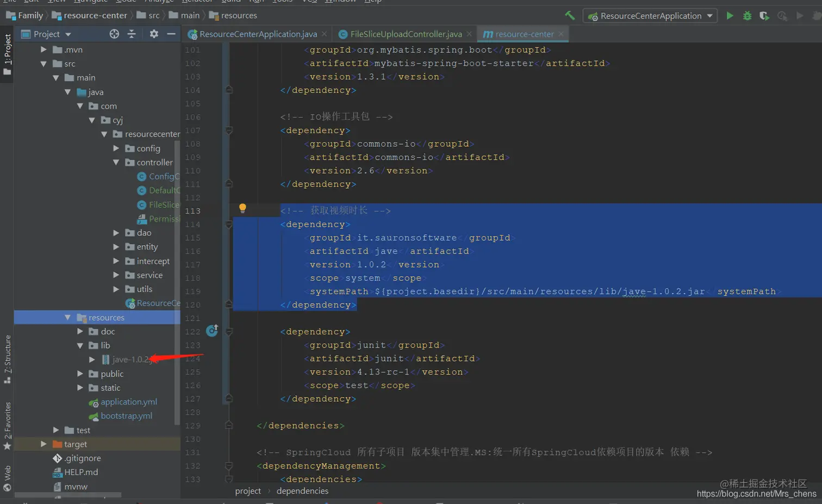This screenshot has width=822, height=504.
Task: Expand the target folder
Action: [43, 444]
